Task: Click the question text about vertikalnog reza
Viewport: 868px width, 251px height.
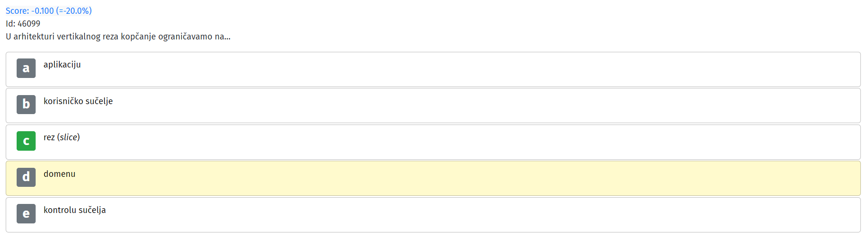Action: pos(118,37)
